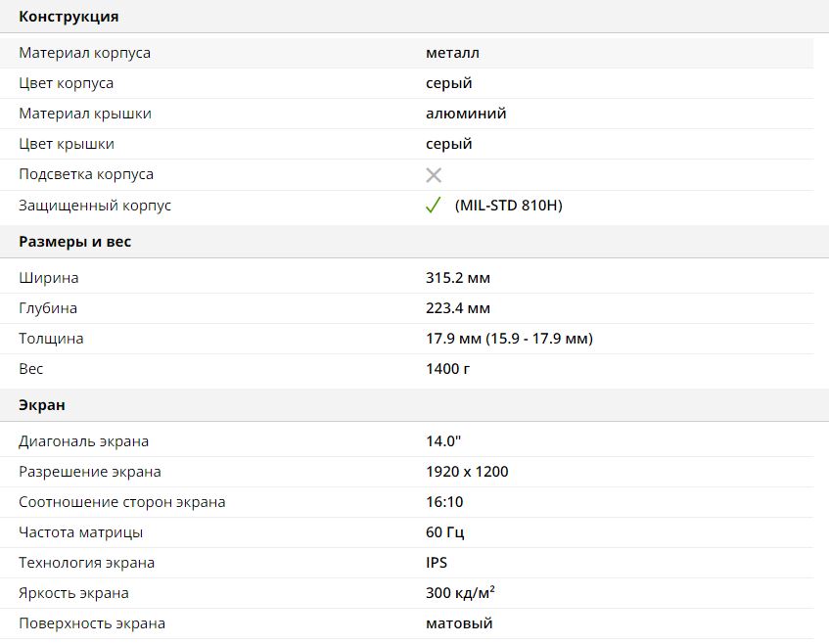Click the MIL-STD 810H text
Viewport: 829px width, 644px height.
point(509,206)
